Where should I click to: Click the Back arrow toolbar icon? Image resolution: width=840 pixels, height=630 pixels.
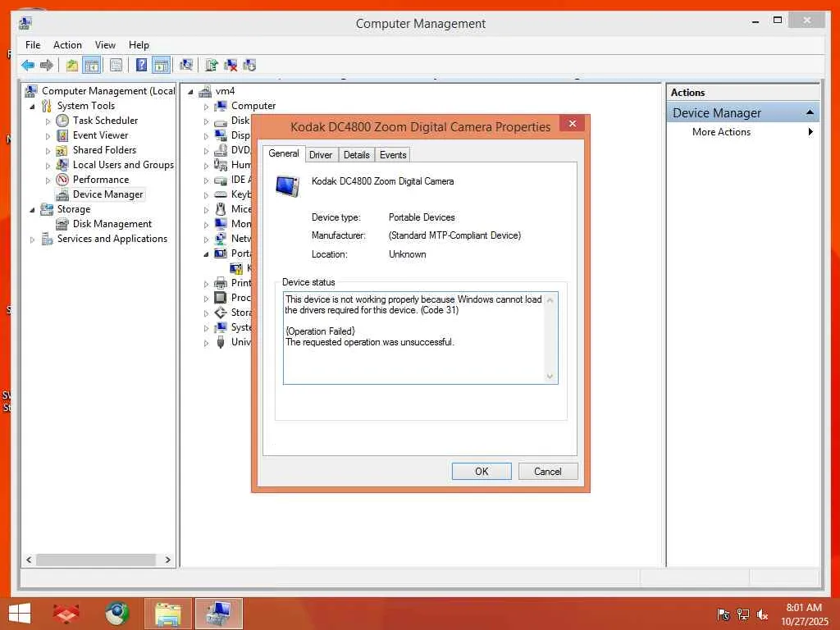pyautogui.click(x=28, y=66)
